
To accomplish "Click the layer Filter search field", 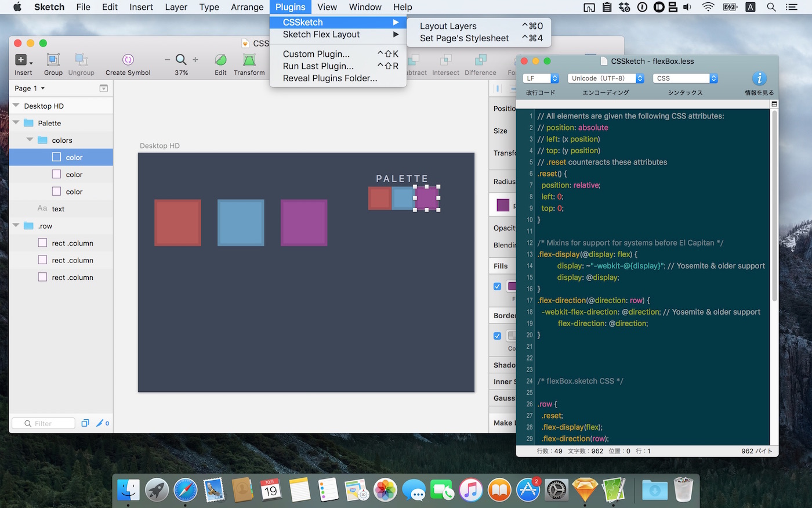I will 43,423.
